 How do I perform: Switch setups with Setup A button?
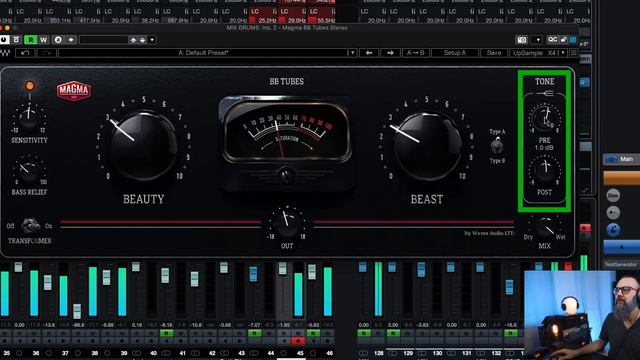pyautogui.click(x=455, y=53)
